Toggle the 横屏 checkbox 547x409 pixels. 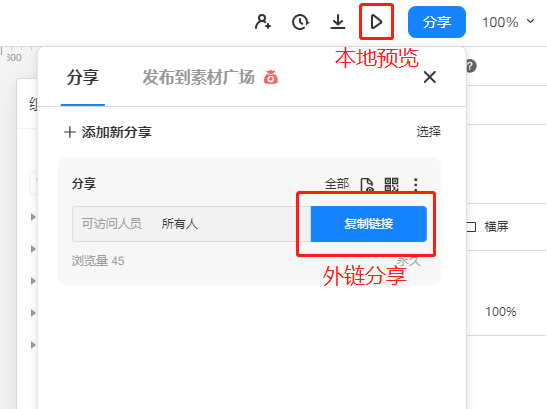472,227
